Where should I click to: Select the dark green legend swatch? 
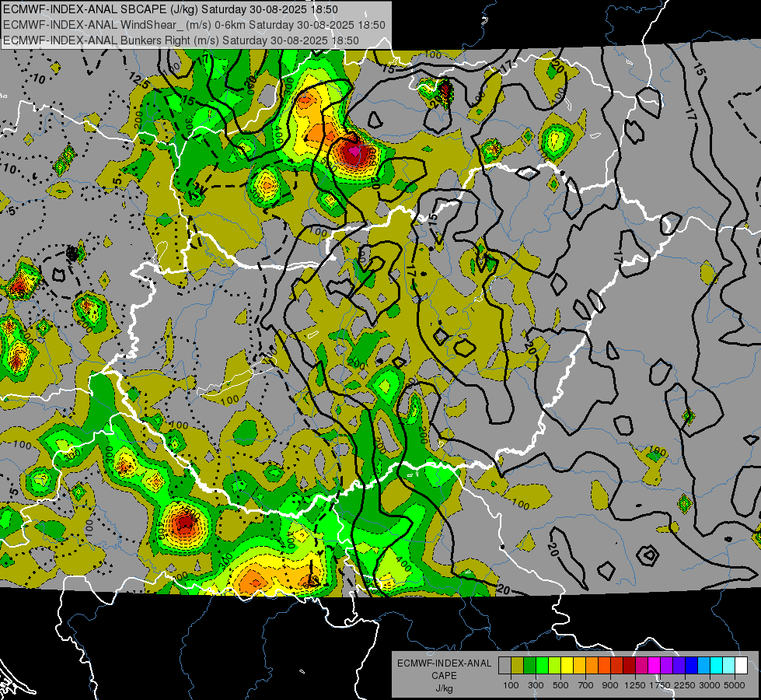click(x=529, y=666)
